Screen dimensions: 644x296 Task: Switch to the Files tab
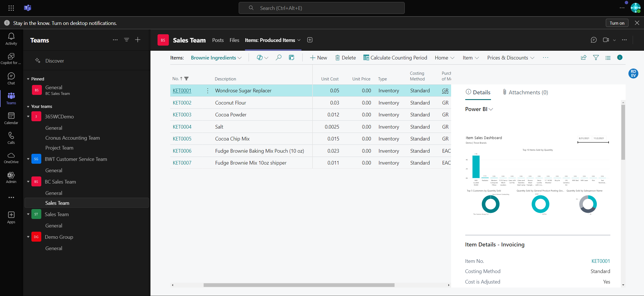[234, 40]
